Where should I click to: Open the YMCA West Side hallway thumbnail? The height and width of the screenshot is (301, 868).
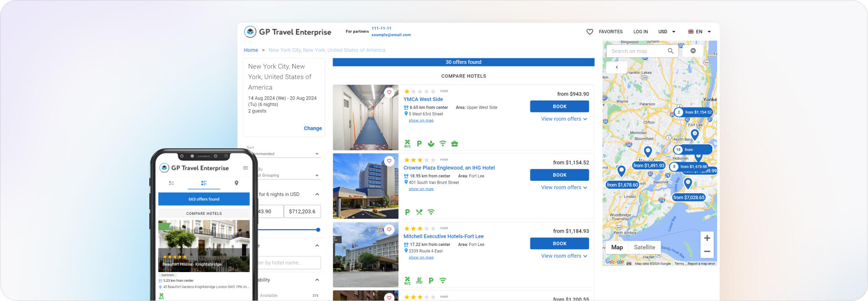[x=366, y=117]
